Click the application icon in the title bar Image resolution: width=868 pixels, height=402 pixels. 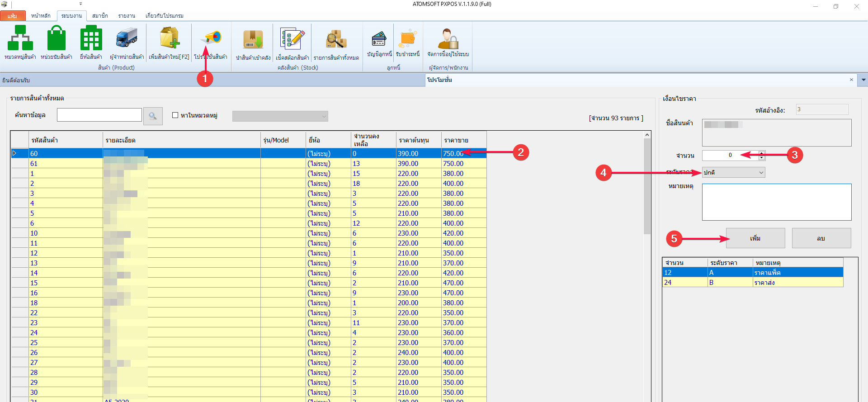click(x=5, y=4)
